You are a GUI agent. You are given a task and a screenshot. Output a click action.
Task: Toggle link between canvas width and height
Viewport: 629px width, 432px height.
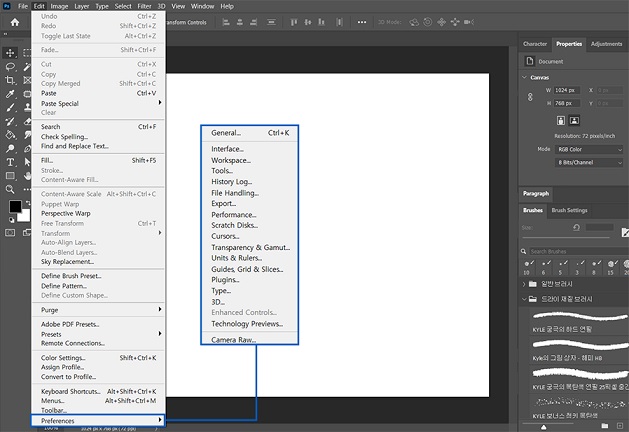[530, 97]
